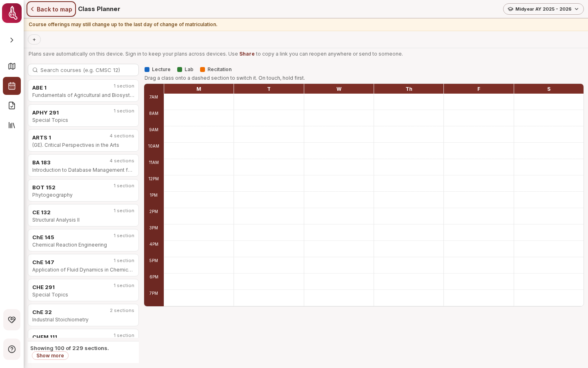This screenshot has width=588, height=368.
Task: Select the APHY 291 Special Topics card
Action: tap(83, 116)
